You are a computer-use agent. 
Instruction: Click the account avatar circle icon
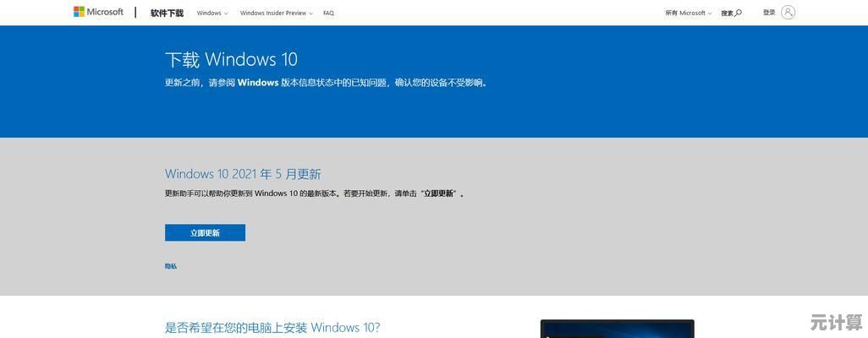788,12
